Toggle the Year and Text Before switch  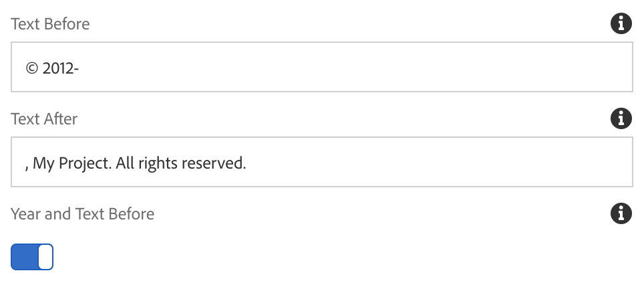click(x=32, y=257)
